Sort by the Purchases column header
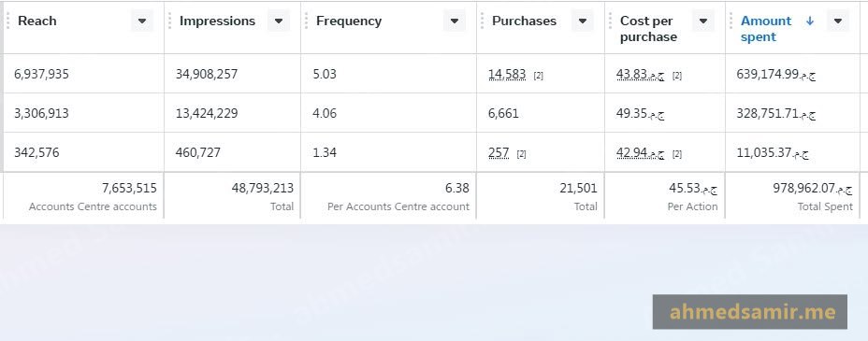868x341 pixels. click(x=524, y=21)
